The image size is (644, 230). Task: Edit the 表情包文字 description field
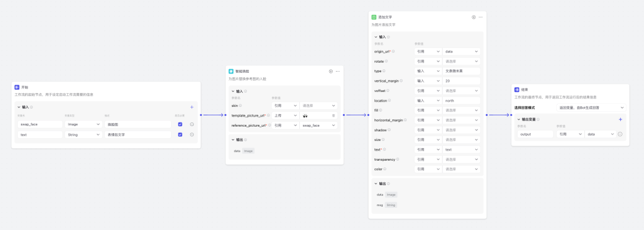(x=138, y=134)
